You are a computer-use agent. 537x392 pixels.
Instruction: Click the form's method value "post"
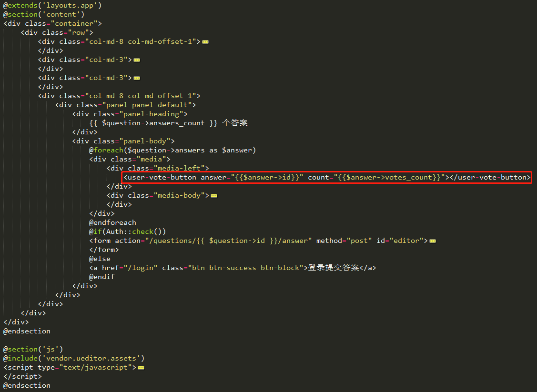[x=359, y=241]
